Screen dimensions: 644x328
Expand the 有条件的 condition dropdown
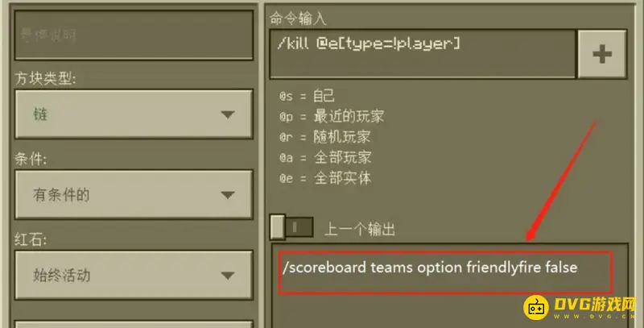pos(134,194)
